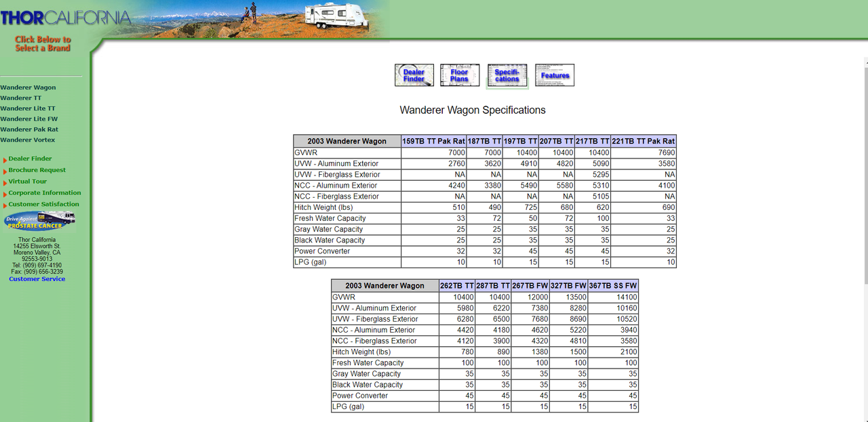The height and width of the screenshot is (422, 868).
Task: Select the Wanderer Wagon brand link
Action: pyautogui.click(x=28, y=87)
